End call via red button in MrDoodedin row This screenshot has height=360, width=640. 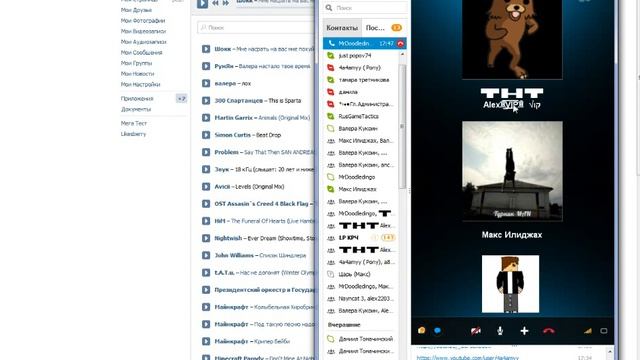click(x=400, y=43)
